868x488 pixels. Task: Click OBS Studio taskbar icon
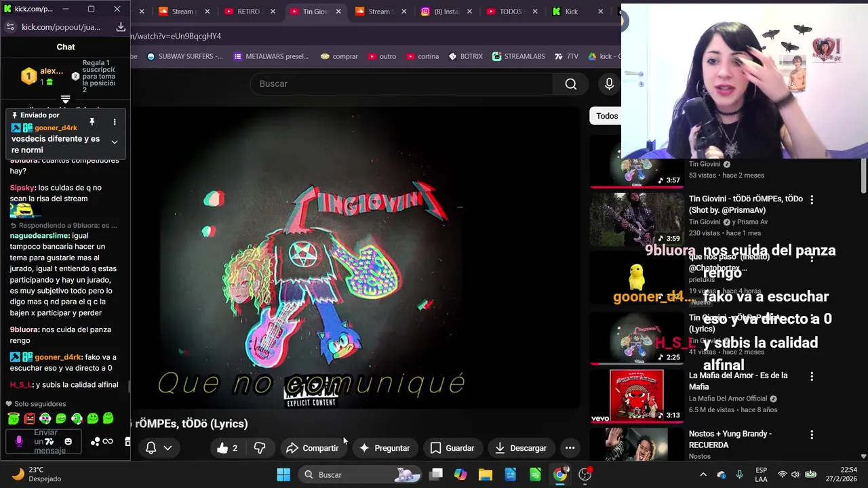tap(585, 474)
